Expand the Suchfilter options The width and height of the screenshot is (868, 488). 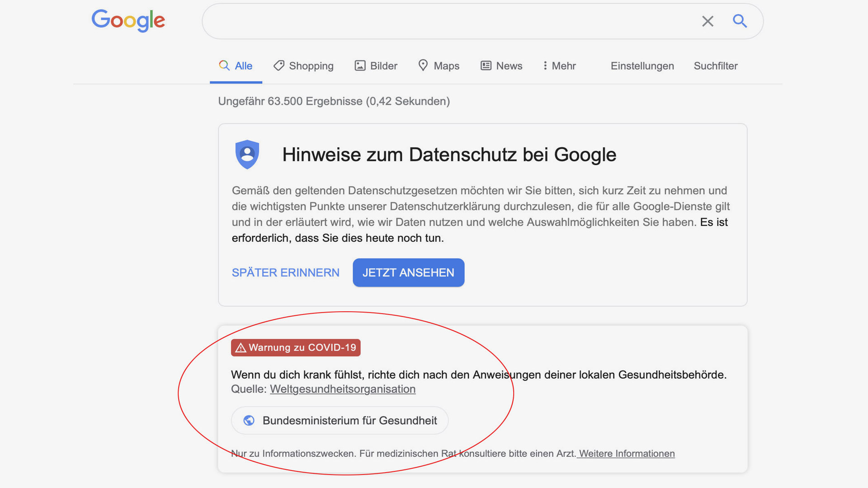(x=715, y=66)
